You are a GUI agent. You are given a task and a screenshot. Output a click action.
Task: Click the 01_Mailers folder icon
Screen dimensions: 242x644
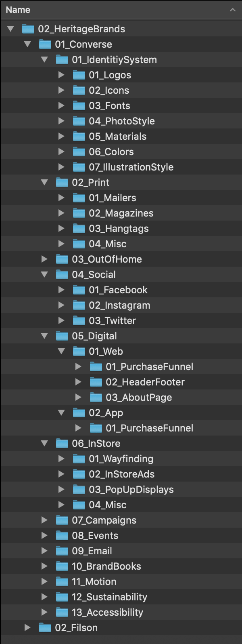pos(79,198)
